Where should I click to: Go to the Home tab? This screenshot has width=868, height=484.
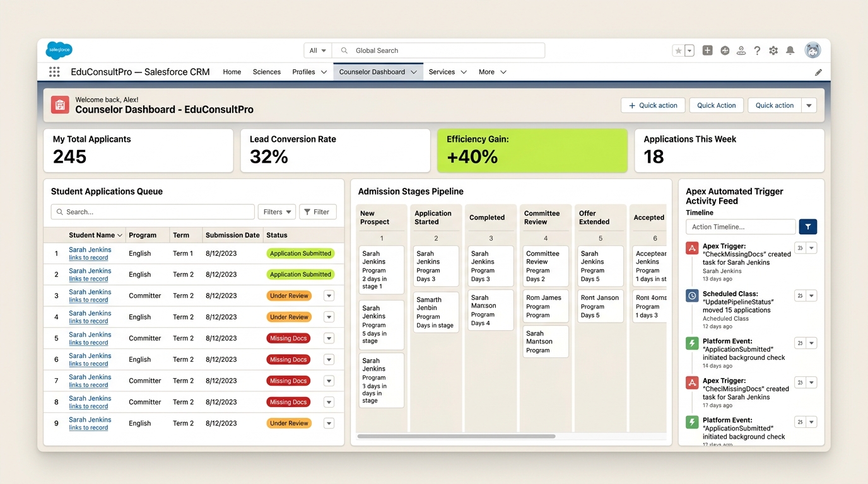(x=232, y=72)
